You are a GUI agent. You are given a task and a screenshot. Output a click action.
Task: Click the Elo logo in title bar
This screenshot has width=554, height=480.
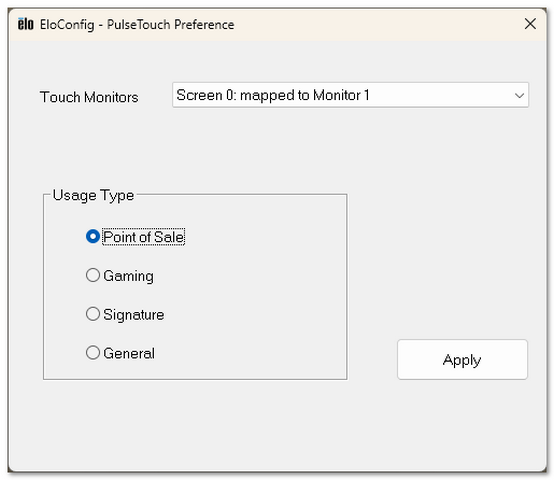pos(26,24)
